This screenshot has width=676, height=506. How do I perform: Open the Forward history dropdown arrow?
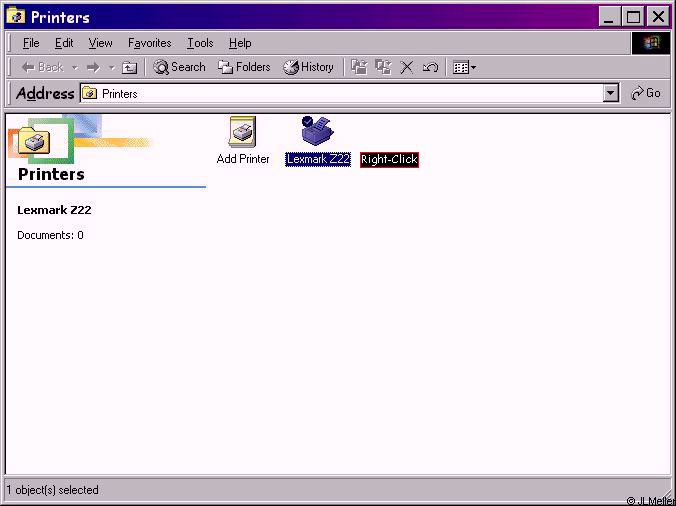tap(111, 68)
